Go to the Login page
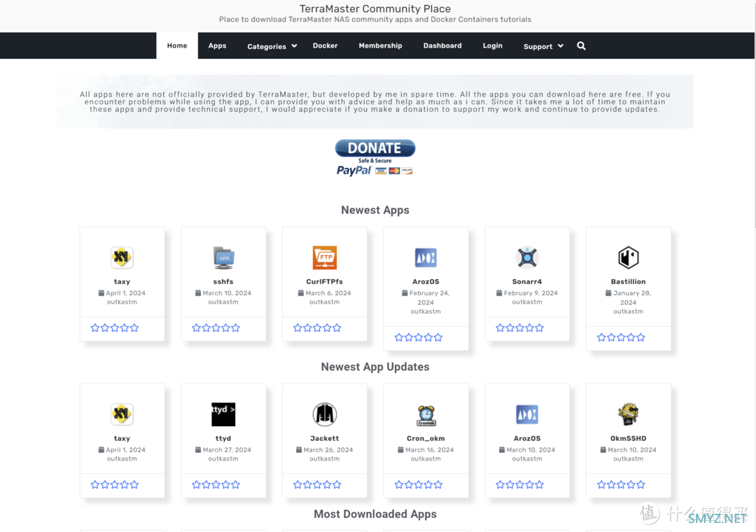The height and width of the screenshot is (532, 756). pos(492,45)
